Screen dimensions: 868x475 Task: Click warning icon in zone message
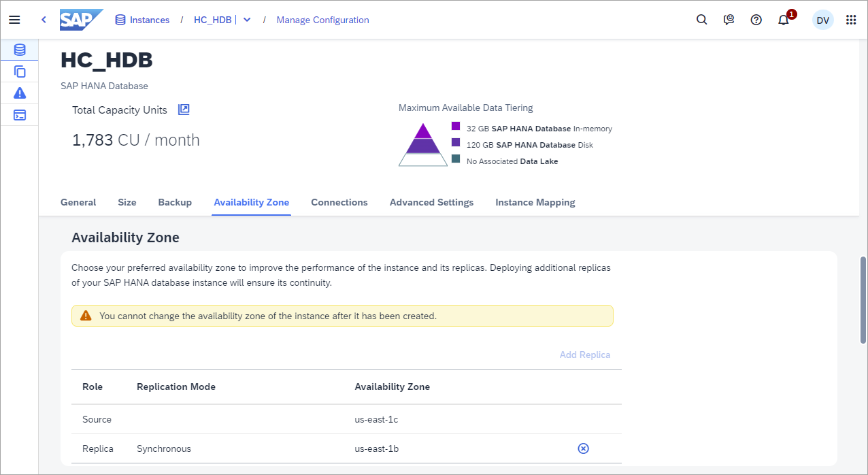click(x=86, y=316)
